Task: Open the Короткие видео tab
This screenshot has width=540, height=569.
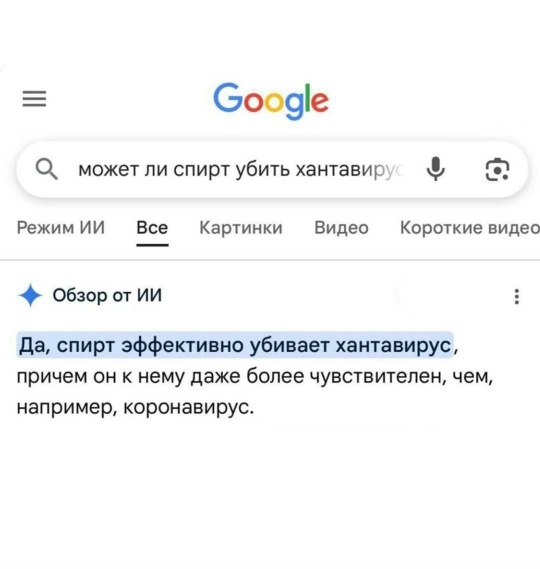Action: tap(470, 228)
